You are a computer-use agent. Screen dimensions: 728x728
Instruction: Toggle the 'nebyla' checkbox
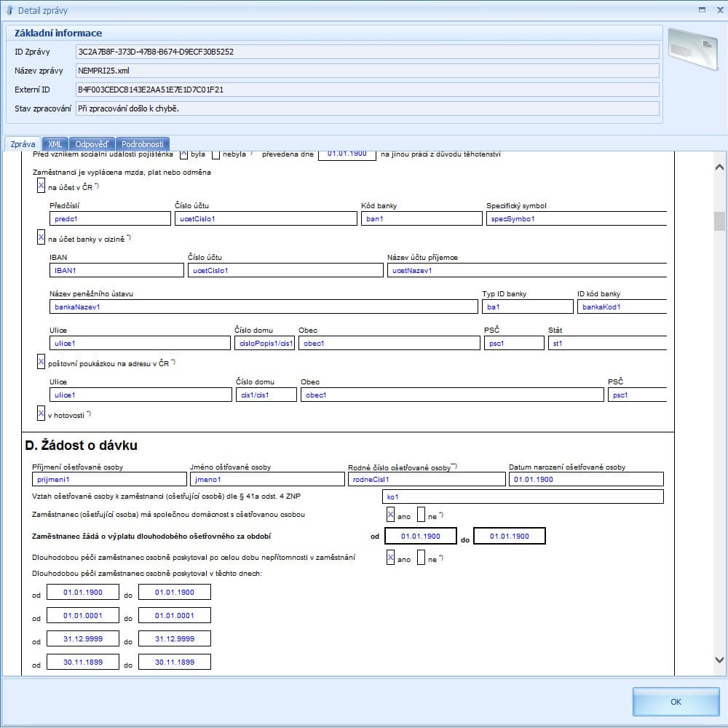(x=216, y=154)
